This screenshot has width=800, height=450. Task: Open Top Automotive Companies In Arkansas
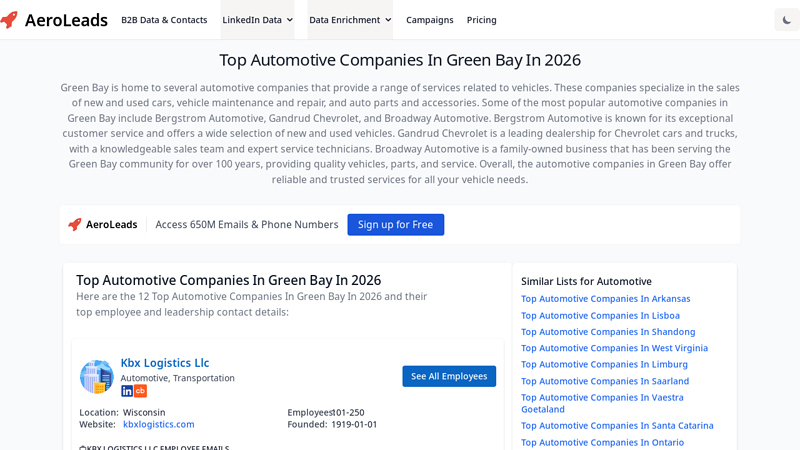[606, 298]
